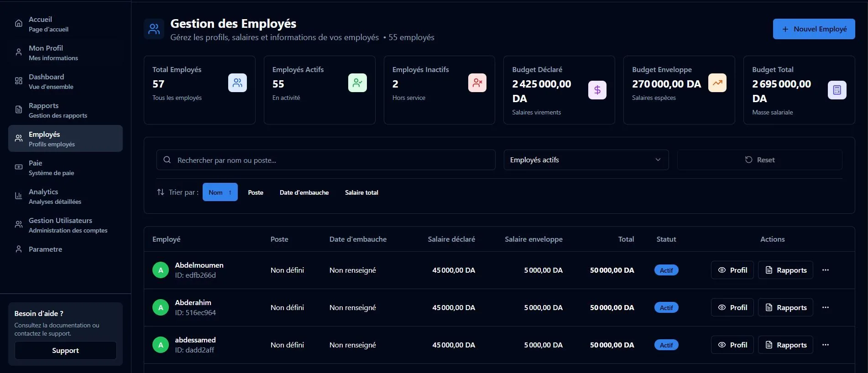Sort employees by Poste

[x=256, y=192]
